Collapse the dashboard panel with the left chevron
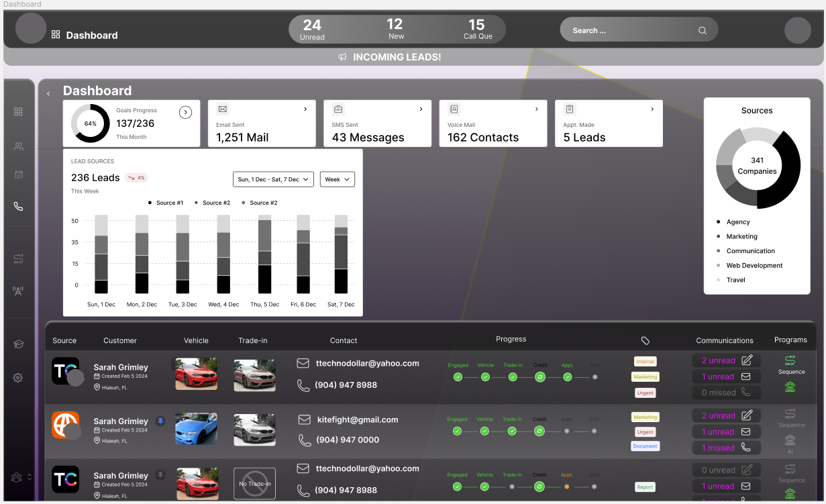 coord(48,93)
